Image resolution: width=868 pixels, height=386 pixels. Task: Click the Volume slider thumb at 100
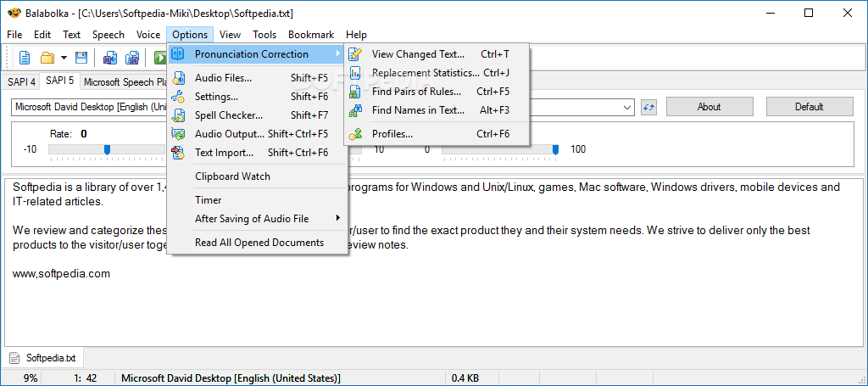(x=556, y=149)
